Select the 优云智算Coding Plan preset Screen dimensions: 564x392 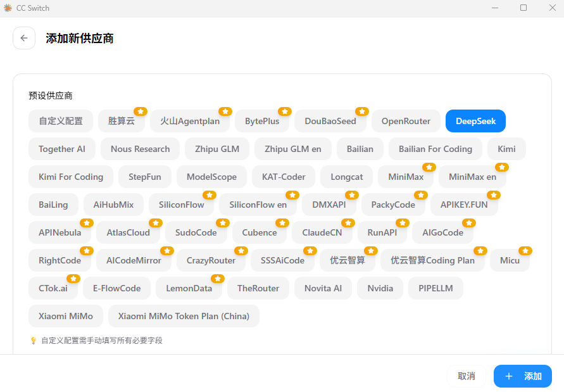pos(433,260)
